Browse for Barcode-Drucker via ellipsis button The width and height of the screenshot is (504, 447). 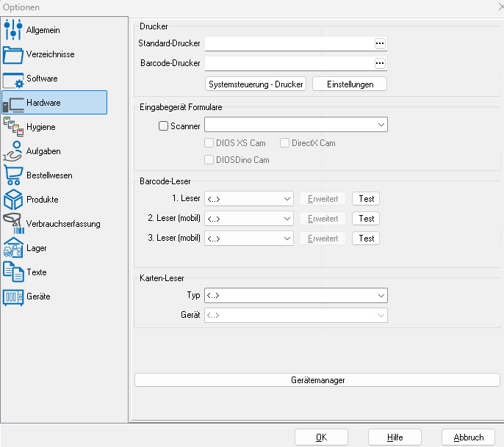[380, 64]
